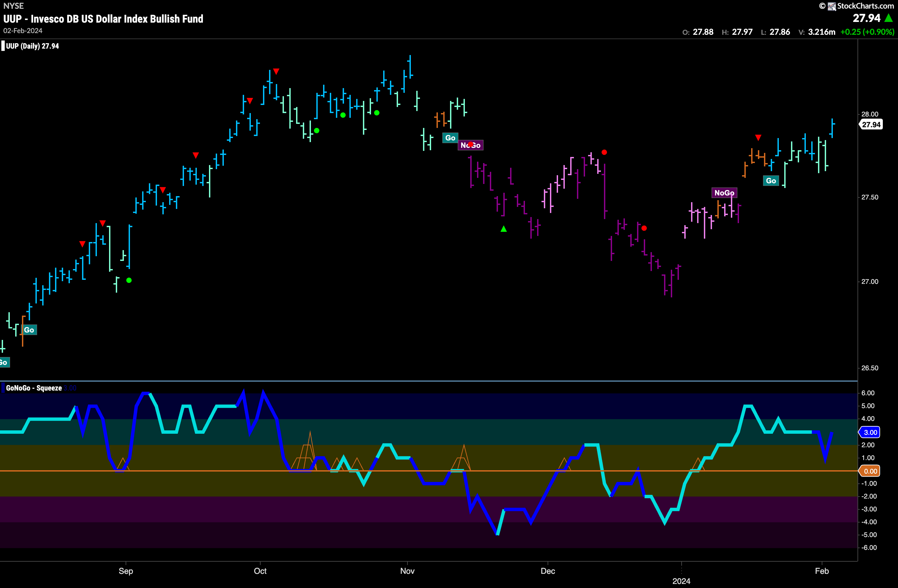Click the NoGo label in November

click(471, 145)
